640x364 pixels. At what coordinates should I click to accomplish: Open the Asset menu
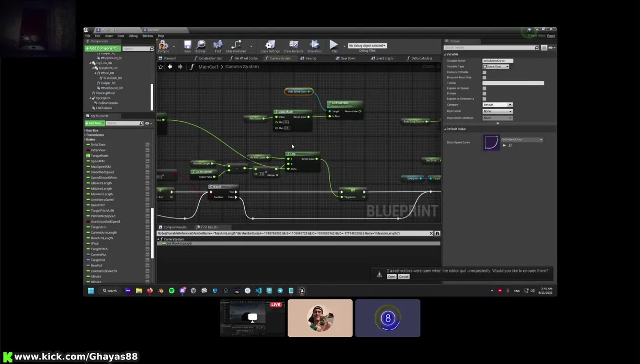(x=109, y=36)
